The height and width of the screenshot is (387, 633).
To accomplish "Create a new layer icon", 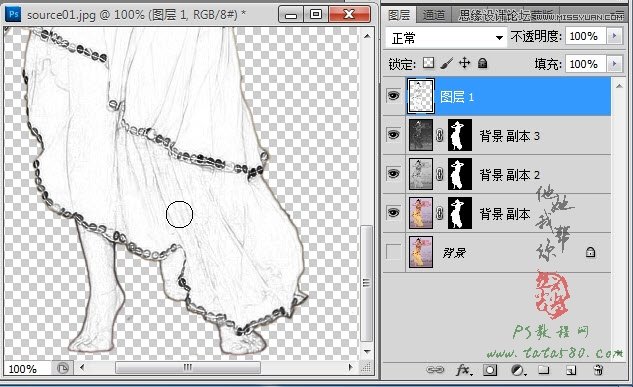I will (x=571, y=370).
